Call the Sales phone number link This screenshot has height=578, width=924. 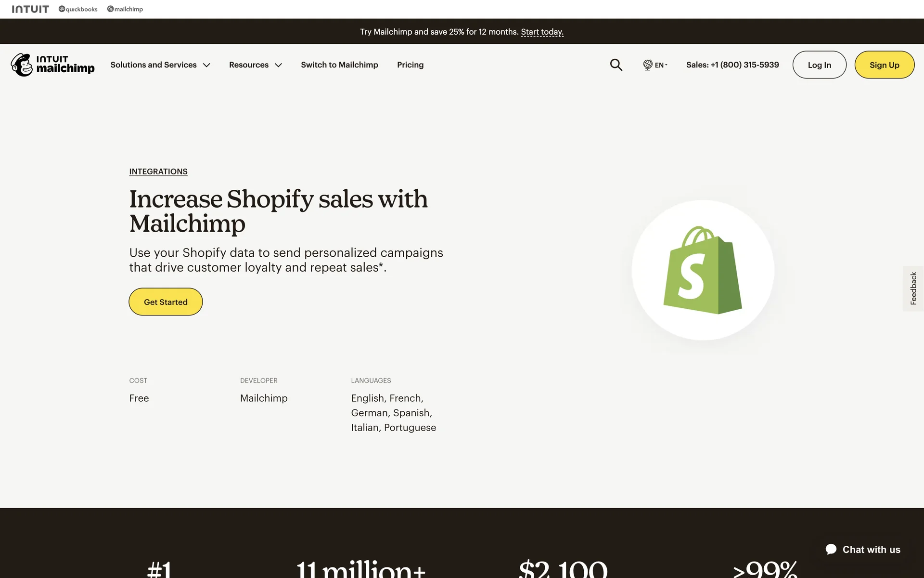732,65
